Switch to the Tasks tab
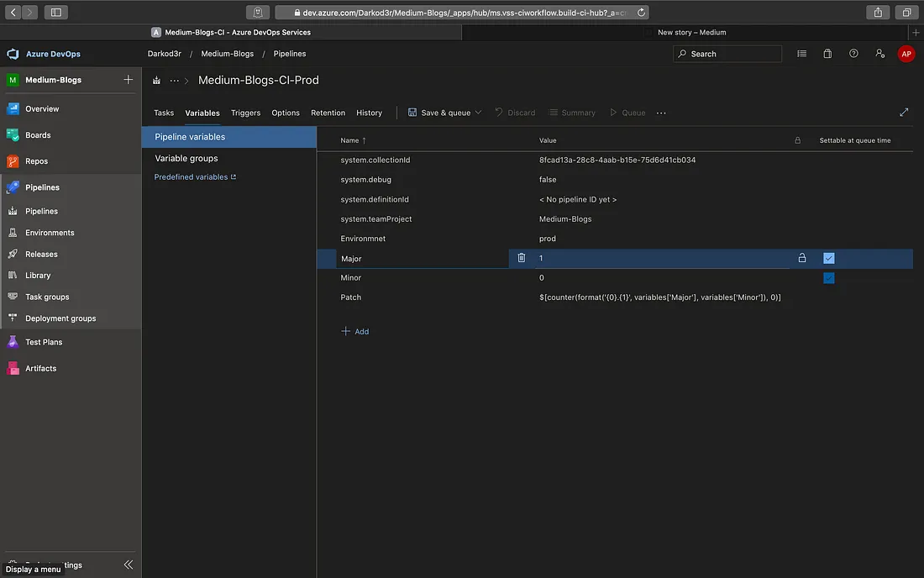The image size is (924, 578). pyautogui.click(x=164, y=113)
